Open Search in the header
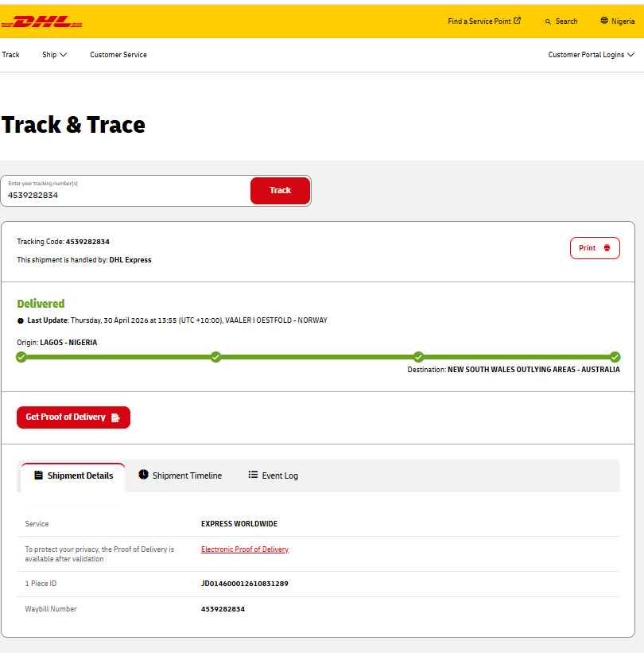The image size is (644, 660). pos(561,21)
